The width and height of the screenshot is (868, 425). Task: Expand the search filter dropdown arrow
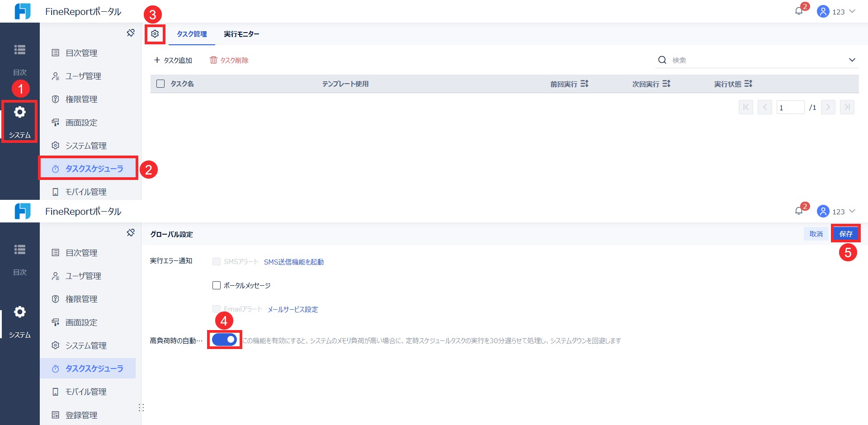852,60
